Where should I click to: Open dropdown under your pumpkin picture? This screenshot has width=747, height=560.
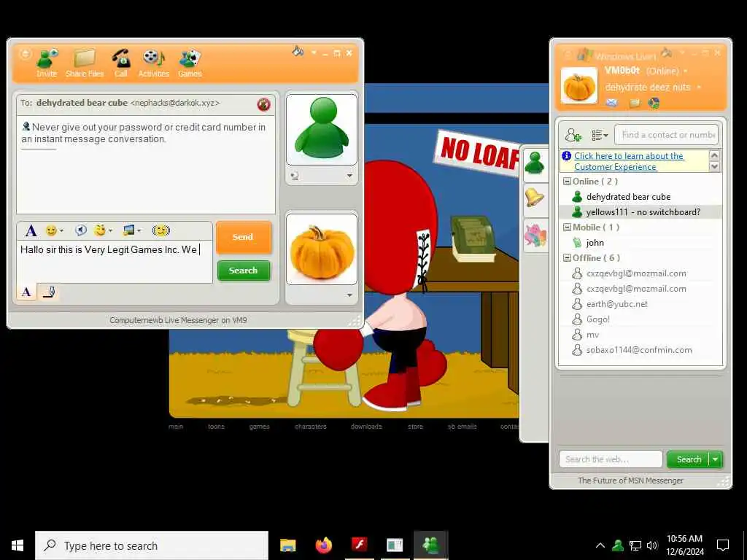point(349,295)
